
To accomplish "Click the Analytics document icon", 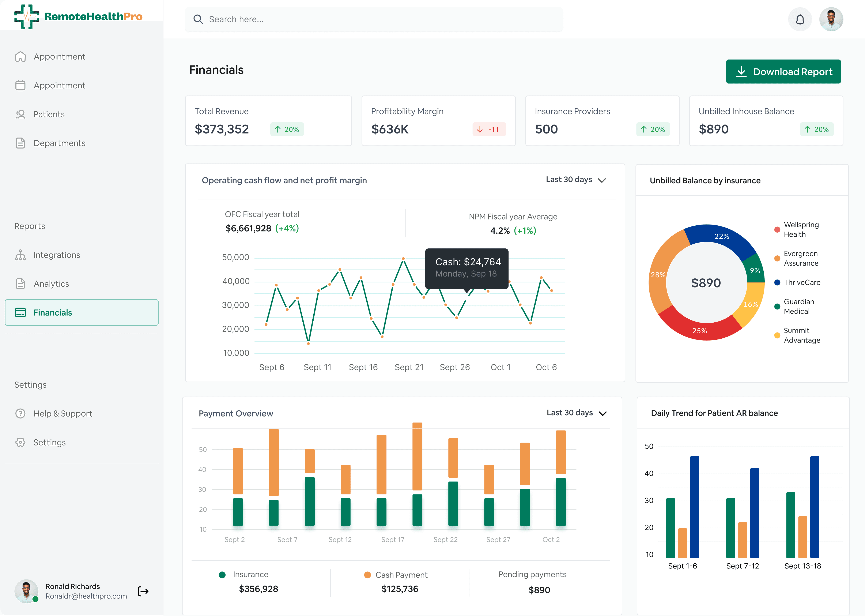I will 20,284.
